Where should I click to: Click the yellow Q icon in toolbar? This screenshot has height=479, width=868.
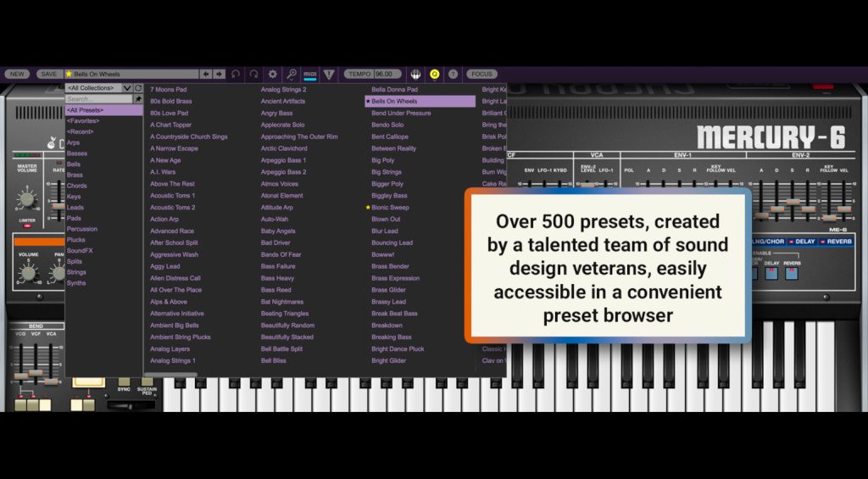[x=435, y=75]
